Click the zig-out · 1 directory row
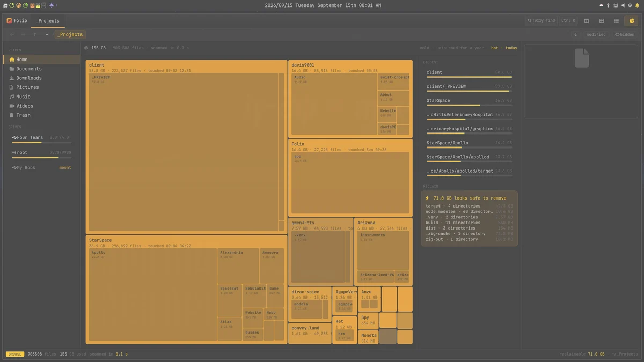The image size is (644, 362). pos(469,239)
